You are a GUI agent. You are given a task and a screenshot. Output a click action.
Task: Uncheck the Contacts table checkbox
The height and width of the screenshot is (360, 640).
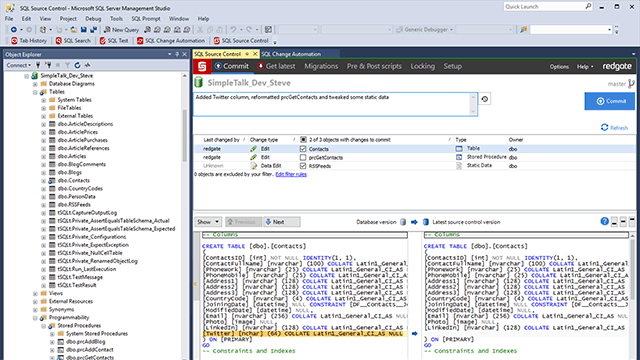[303, 149]
